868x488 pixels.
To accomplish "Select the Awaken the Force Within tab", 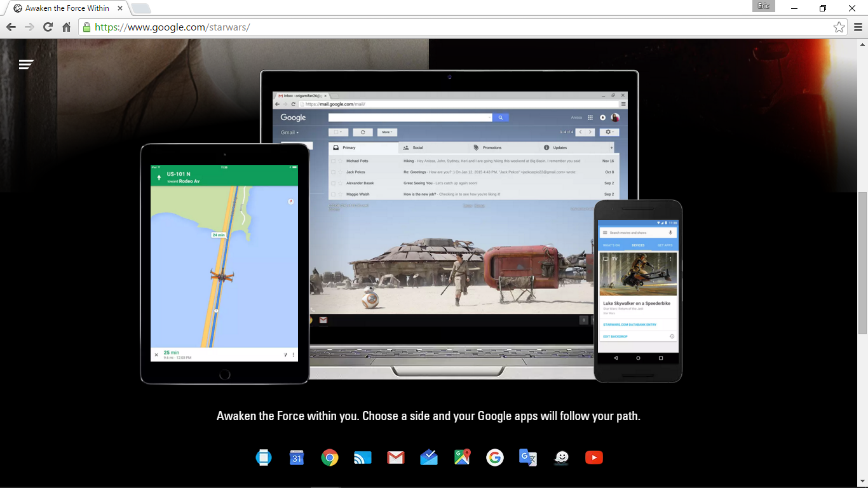I will pyautogui.click(x=67, y=8).
